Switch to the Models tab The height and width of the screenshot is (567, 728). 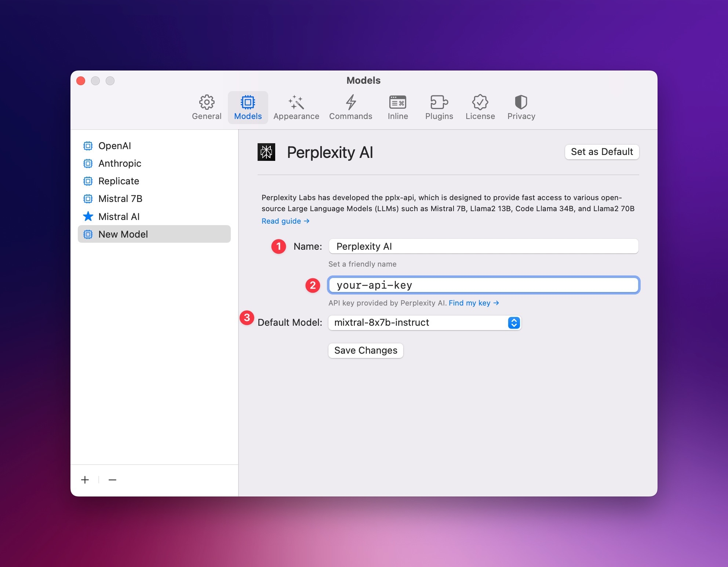248,107
